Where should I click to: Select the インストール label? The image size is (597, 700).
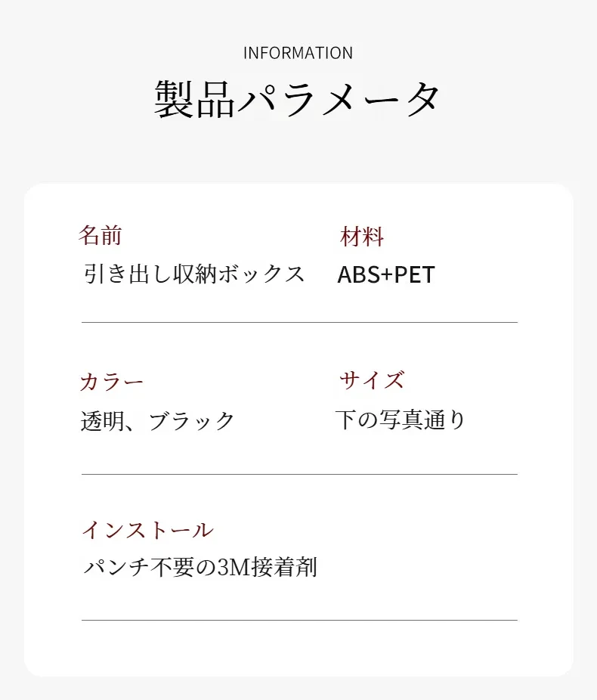tap(147, 530)
